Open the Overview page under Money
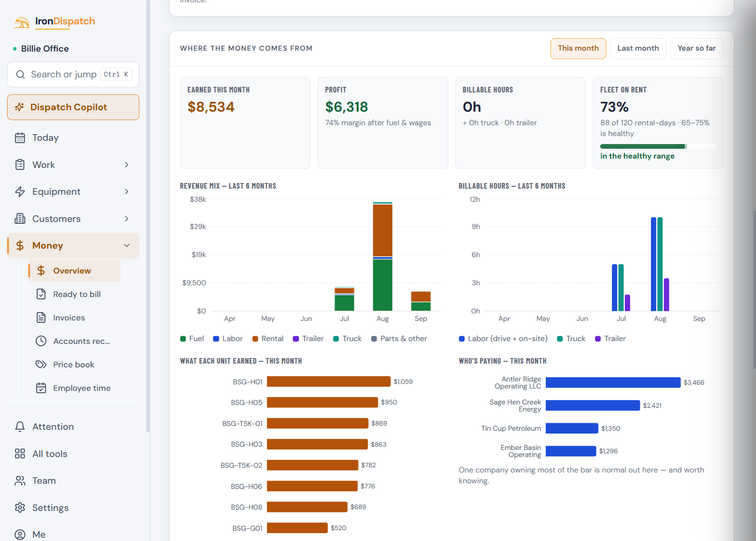Screen dimensions: 756x541 pos(75,271)
